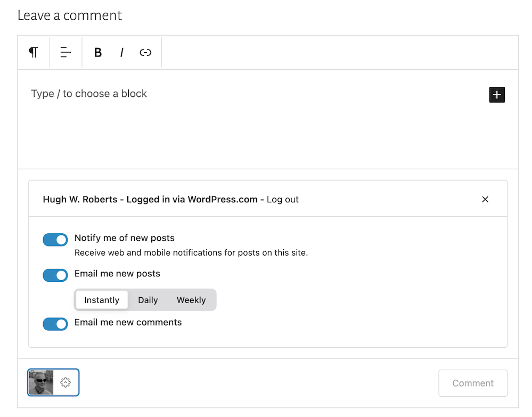Image resolution: width=532 pixels, height=417 pixels.
Task: Close the subscription options panel
Action: 485,199
